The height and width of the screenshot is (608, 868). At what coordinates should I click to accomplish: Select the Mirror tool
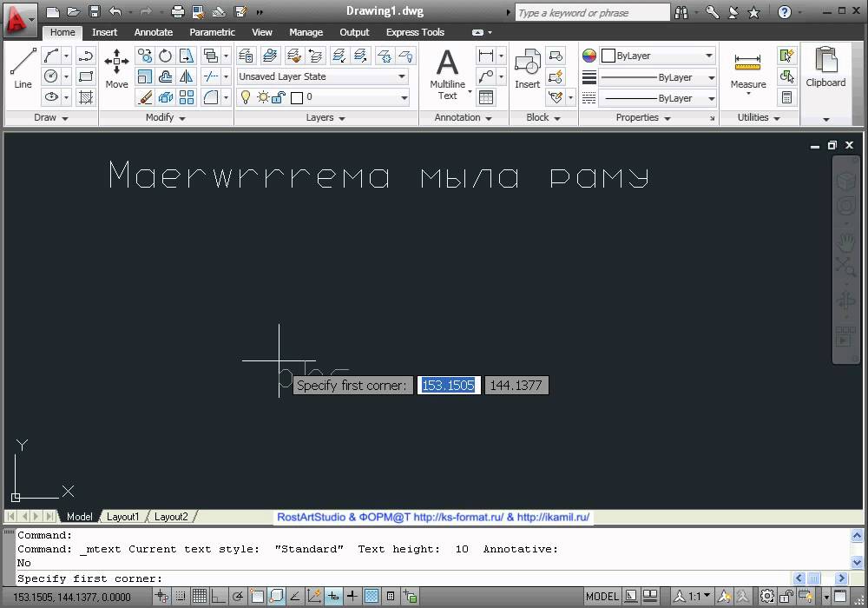click(187, 76)
